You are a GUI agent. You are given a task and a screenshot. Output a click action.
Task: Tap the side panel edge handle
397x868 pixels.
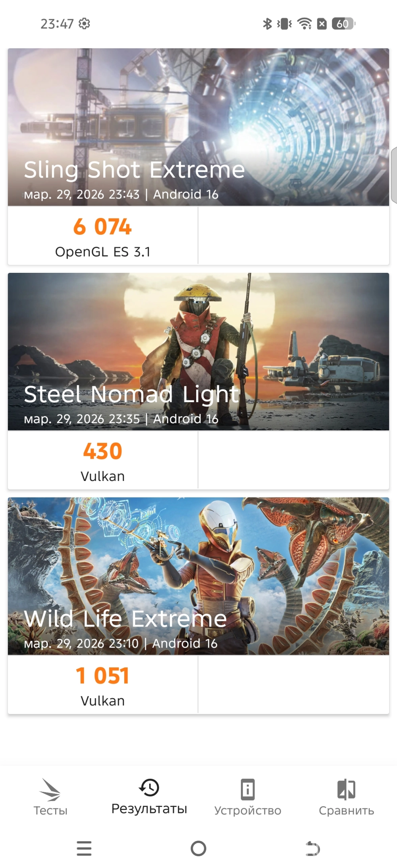click(x=394, y=175)
